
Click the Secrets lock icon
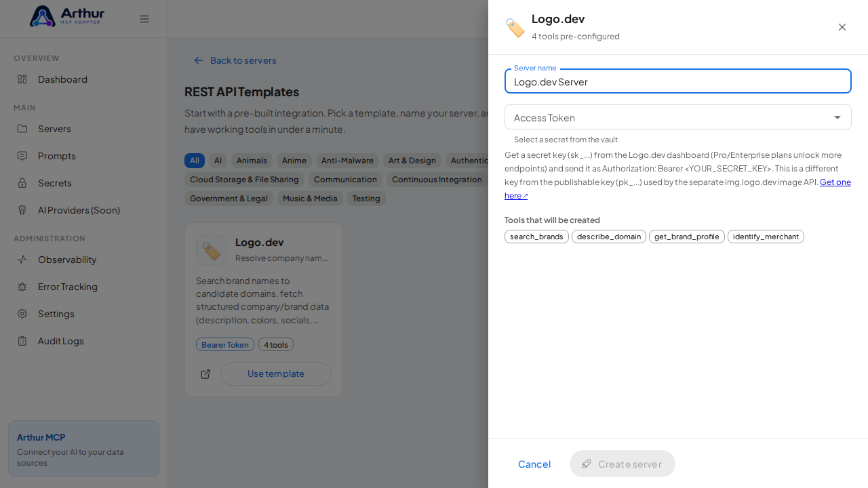point(22,183)
